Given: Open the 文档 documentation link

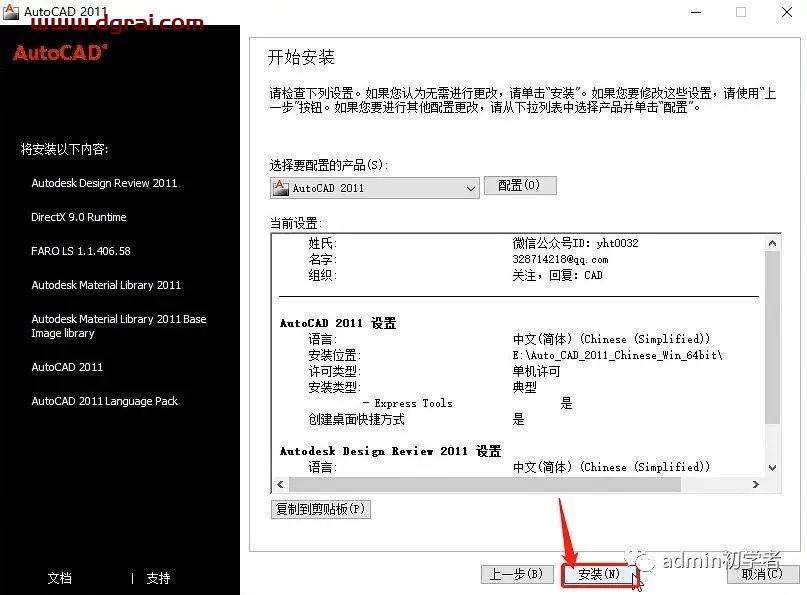Looking at the screenshot, I should coord(60,578).
